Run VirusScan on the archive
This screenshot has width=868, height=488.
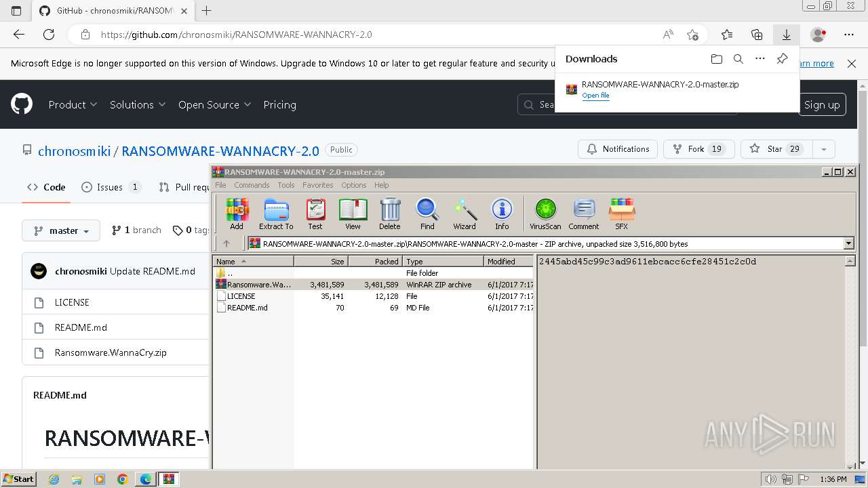coord(545,214)
